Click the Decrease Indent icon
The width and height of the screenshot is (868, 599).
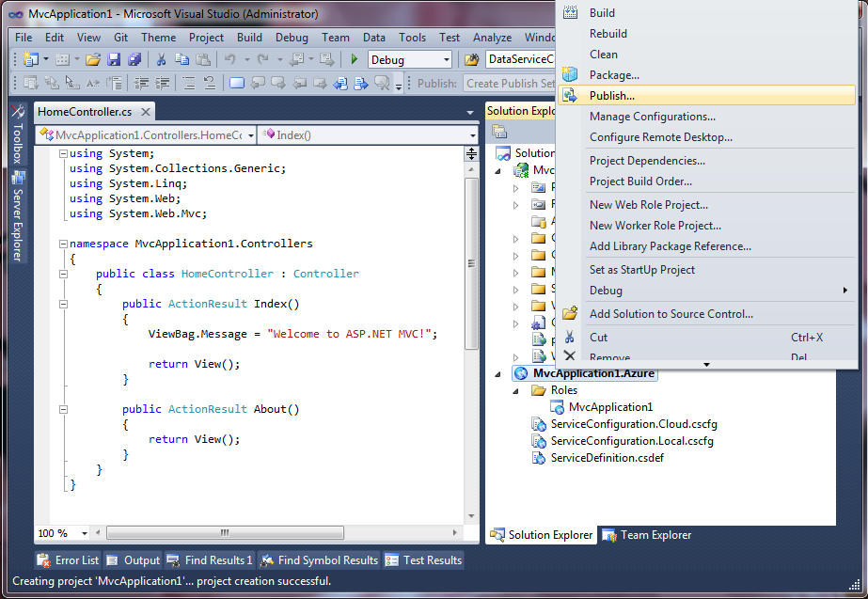point(142,84)
